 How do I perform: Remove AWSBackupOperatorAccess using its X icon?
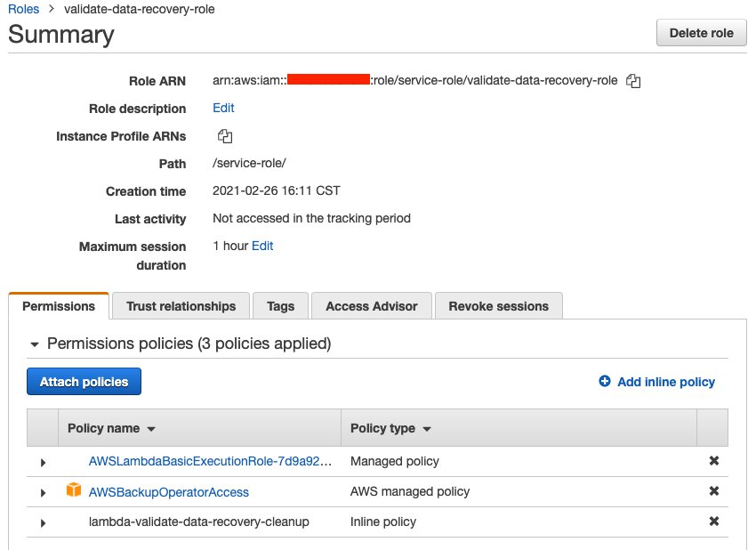click(714, 491)
